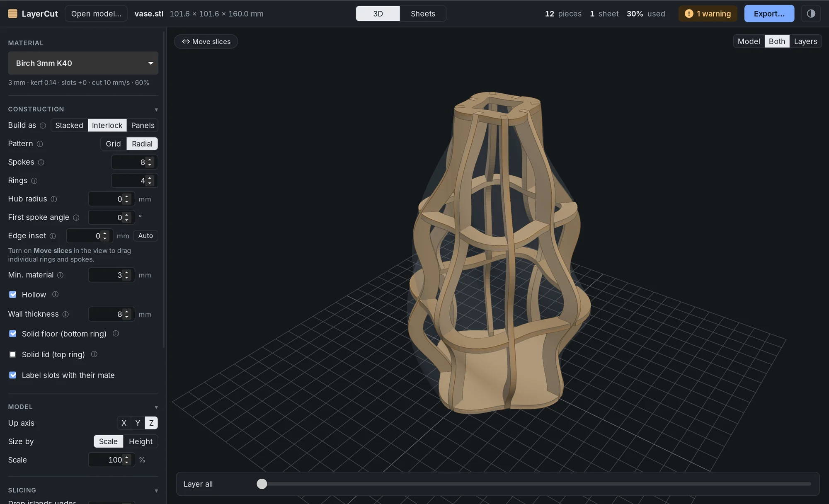
Task: Click the First spoke angle input
Action: tap(112, 218)
